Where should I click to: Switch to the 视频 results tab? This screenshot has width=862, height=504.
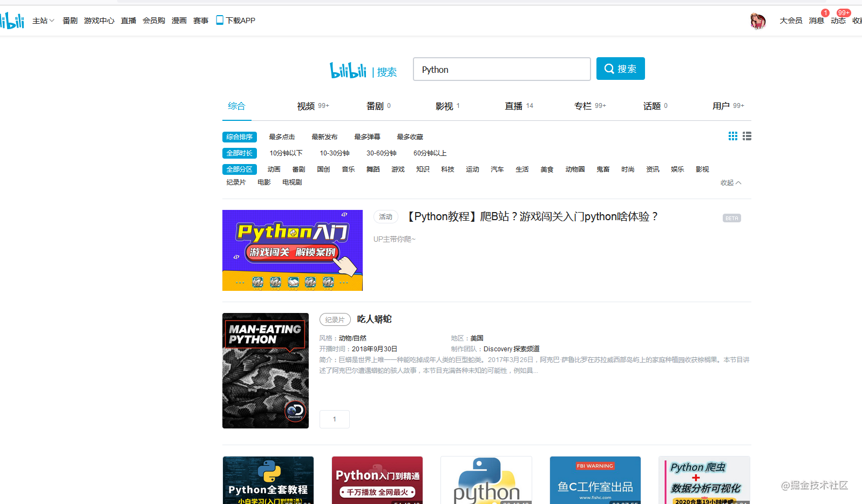click(x=313, y=106)
